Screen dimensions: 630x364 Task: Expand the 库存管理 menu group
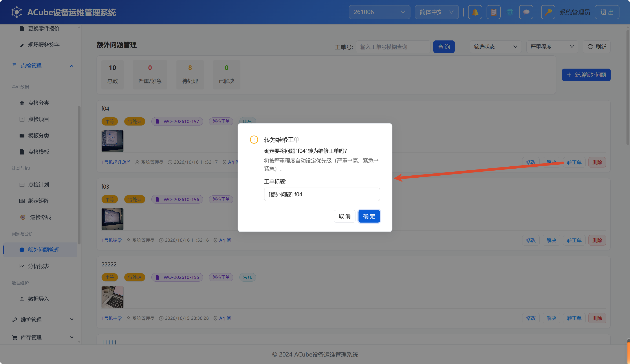click(42, 338)
